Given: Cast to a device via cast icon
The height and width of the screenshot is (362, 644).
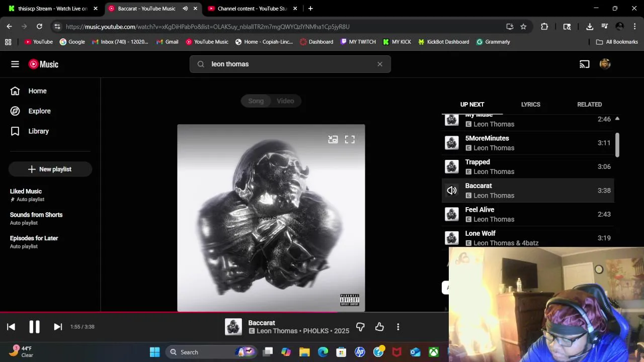Looking at the screenshot, I should click(x=584, y=64).
